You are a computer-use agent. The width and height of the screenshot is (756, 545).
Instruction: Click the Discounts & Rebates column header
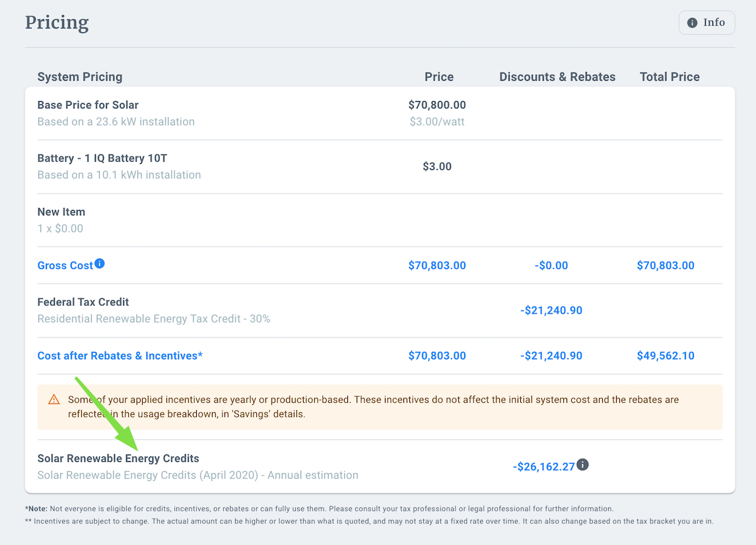pyautogui.click(x=557, y=77)
